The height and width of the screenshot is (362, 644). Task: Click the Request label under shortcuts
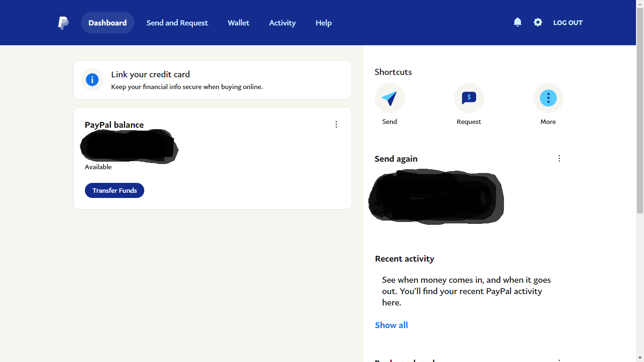click(x=469, y=122)
